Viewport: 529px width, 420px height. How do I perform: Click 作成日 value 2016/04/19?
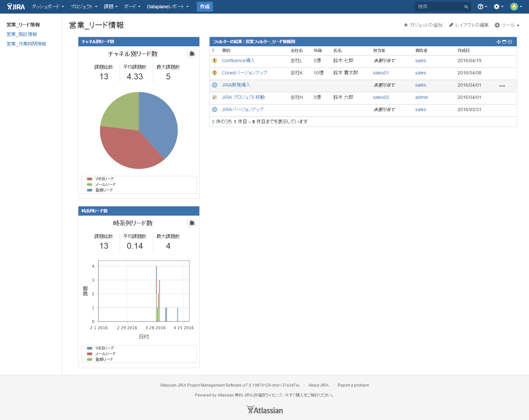(469, 61)
